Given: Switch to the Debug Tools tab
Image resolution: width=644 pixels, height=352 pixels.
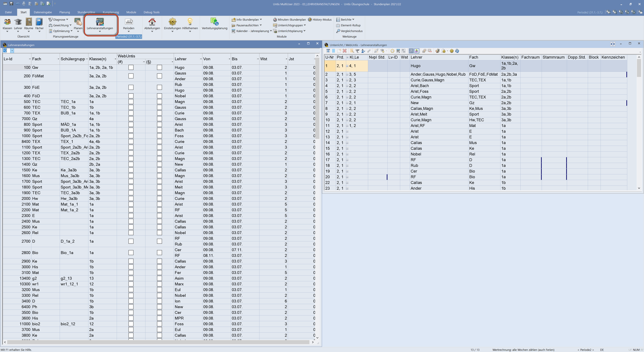Looking at the screenshot, I should (151, 12).
